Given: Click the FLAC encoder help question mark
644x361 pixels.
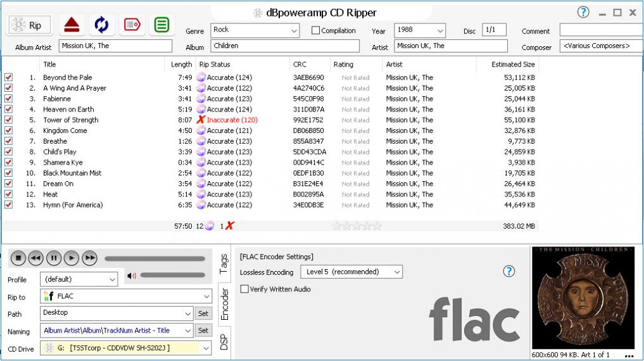Looking at the screenshot, I should (x=508, y=271).
